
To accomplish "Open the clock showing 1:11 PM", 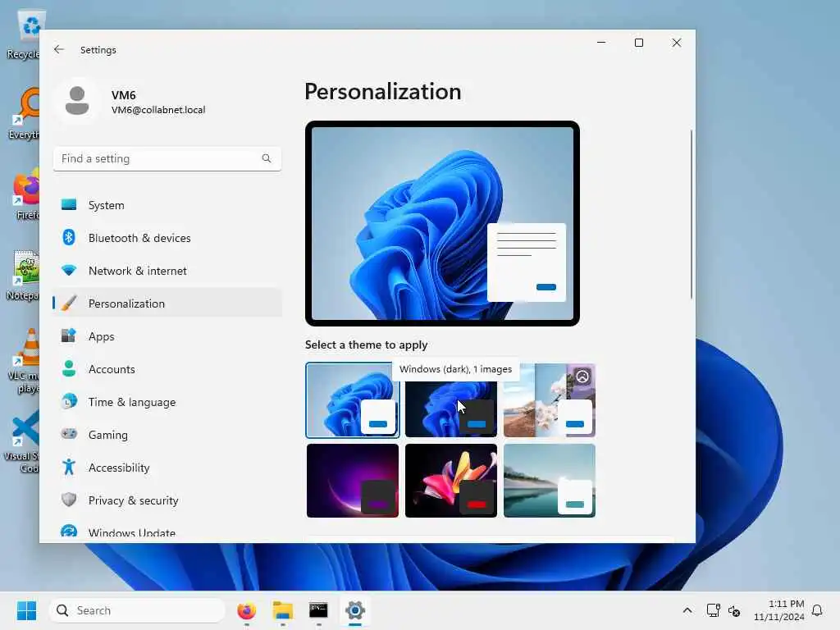I will [x=779, y=610].
